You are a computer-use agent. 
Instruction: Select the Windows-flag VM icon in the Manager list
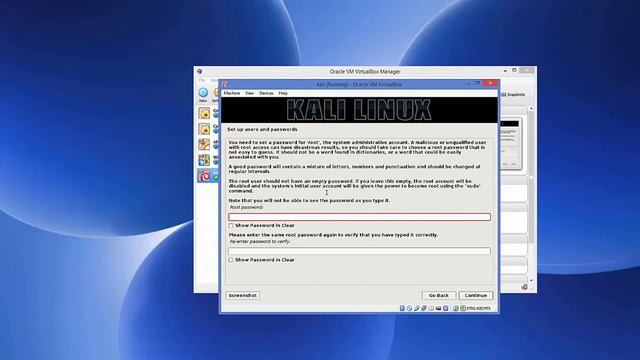(x=204, y=160)
